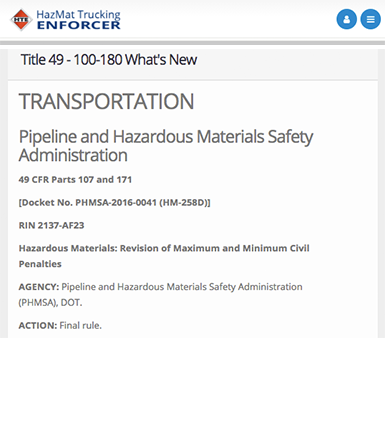The image size is (385, 447).
Task: Click the TRANSPORTATION heading
Action: pos(106,101)
